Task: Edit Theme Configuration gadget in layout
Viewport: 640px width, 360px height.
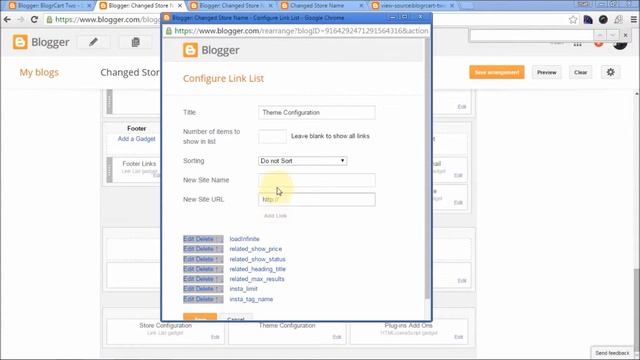Action: [336, 337]
